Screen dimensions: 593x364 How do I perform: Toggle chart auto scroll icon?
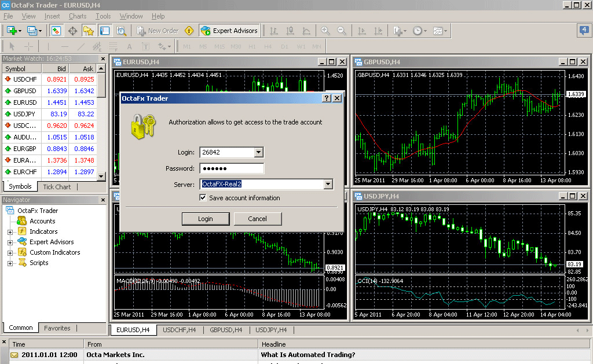[x=361, y=30]
